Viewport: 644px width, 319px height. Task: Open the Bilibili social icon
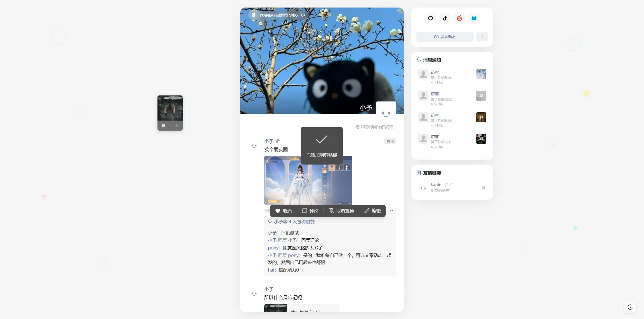[474, 18]
